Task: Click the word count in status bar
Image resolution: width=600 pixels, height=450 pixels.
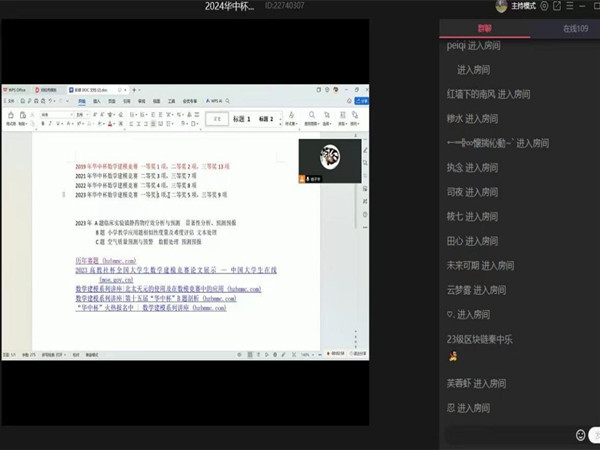Action: 29,355
